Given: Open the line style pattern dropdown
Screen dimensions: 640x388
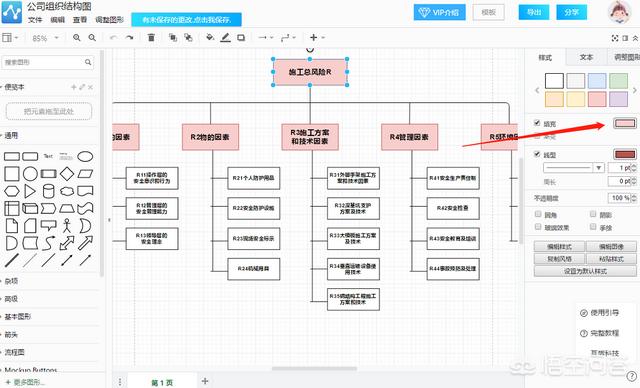Looking at the screenshot, I should 573,168.
